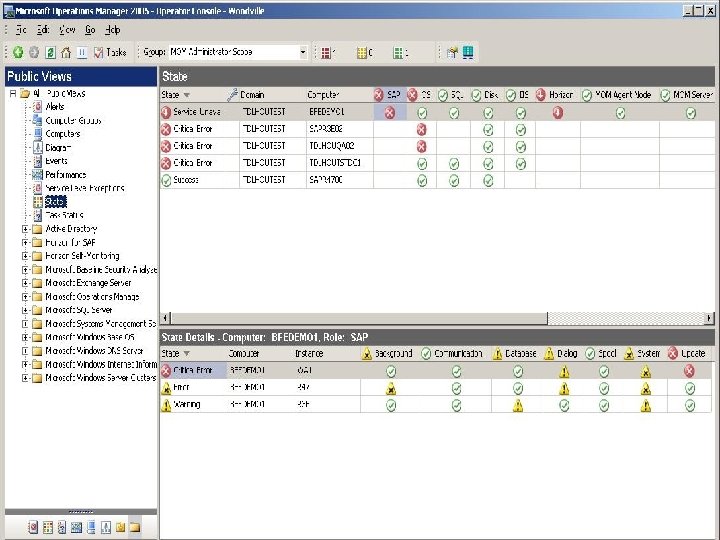Click the green Refresh toolbar icon

(x=51, y=52)
